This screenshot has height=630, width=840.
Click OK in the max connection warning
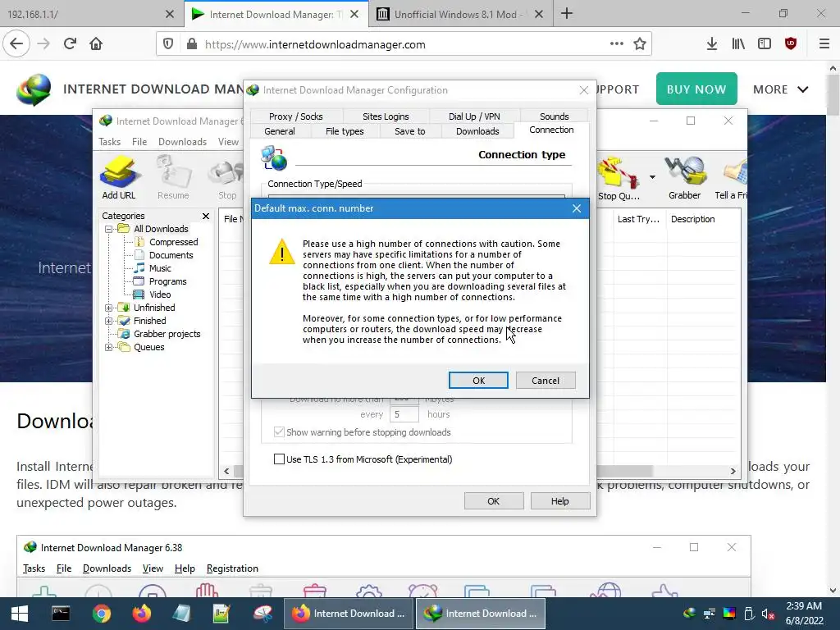(478, 381)
